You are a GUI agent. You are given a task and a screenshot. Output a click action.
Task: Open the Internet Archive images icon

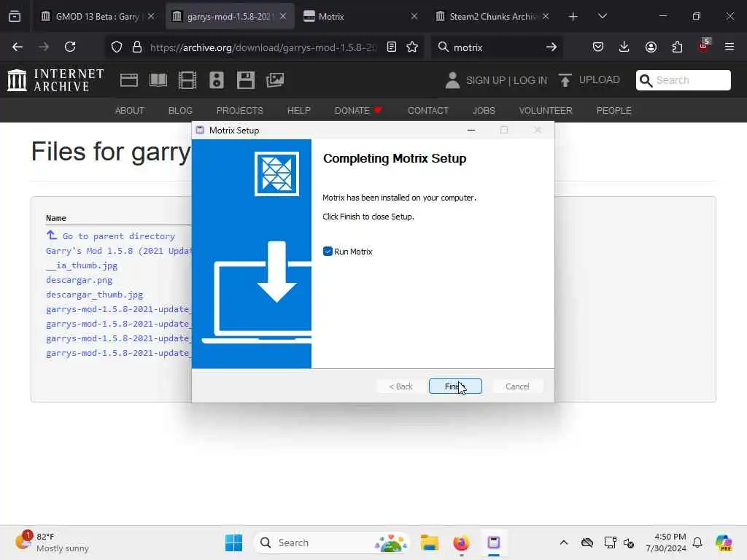pyautogui.click(x=275, y=80)
